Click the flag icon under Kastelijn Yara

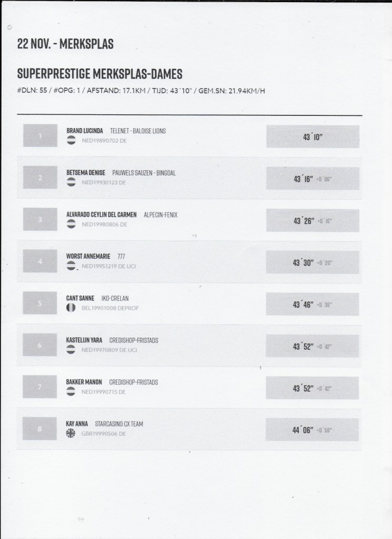click(x=71, y=350)
